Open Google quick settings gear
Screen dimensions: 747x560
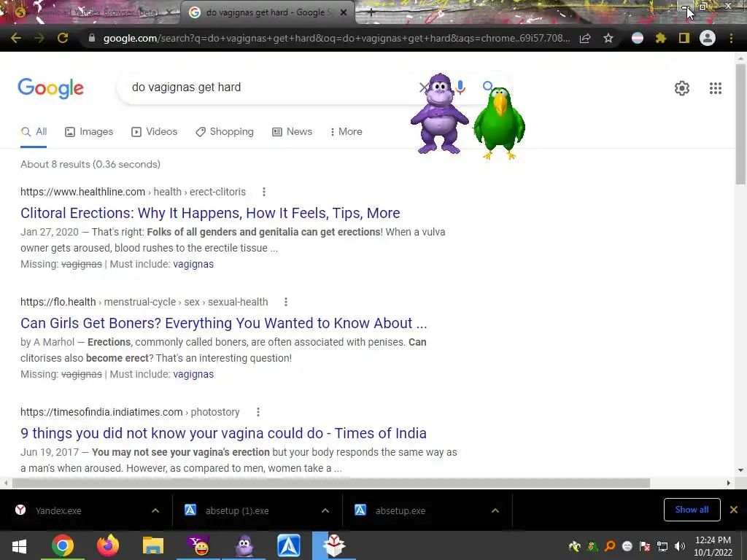[682, 88]
